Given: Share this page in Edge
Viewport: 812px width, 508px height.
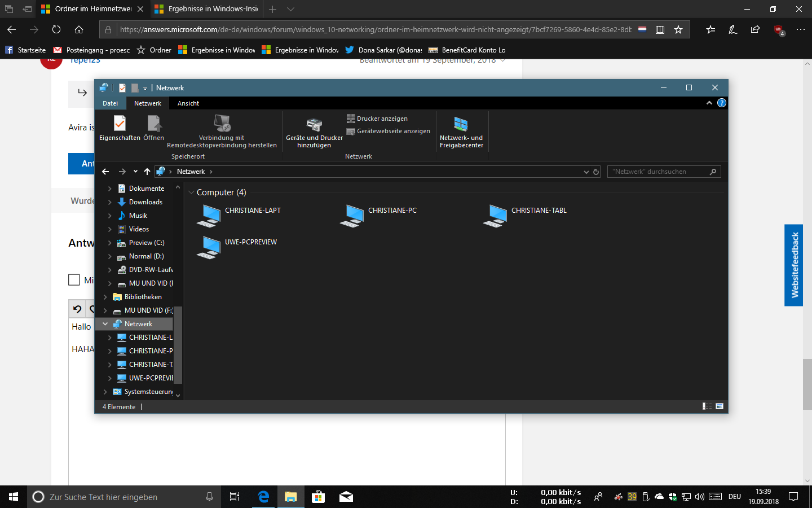Looking at the screenshot, I should [x=755, y=29].
